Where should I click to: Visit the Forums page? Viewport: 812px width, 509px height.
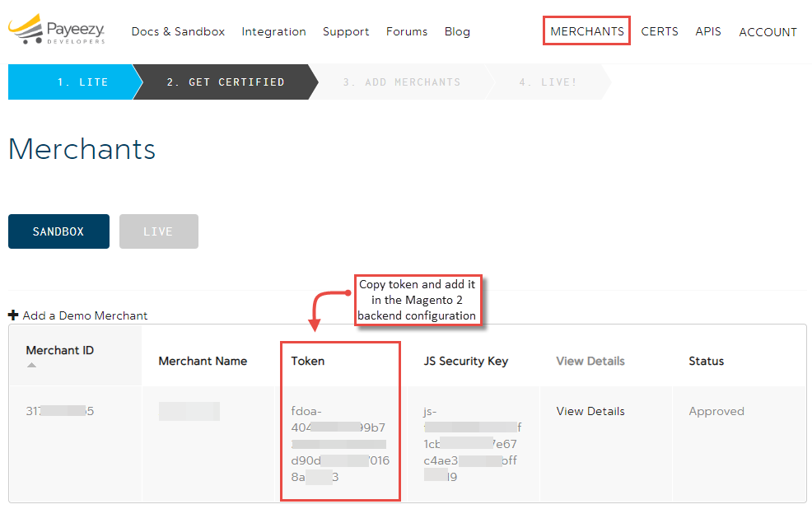407,31
